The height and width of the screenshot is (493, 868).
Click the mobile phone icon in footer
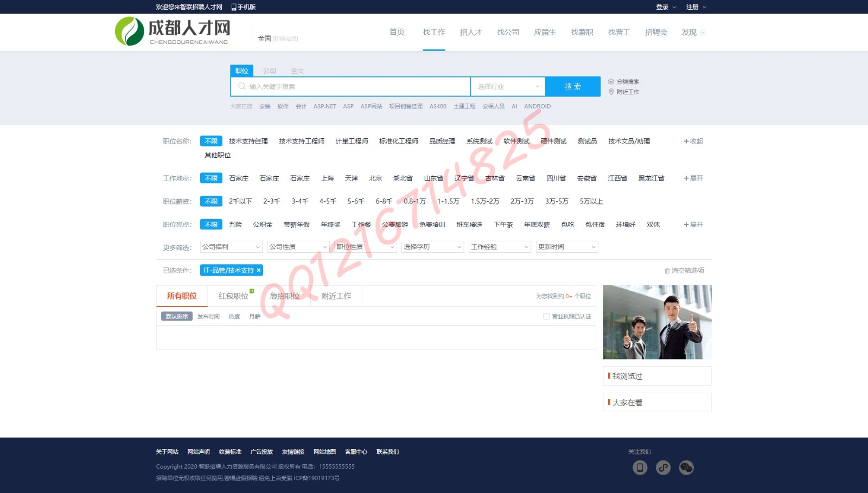tap(640, 468)
